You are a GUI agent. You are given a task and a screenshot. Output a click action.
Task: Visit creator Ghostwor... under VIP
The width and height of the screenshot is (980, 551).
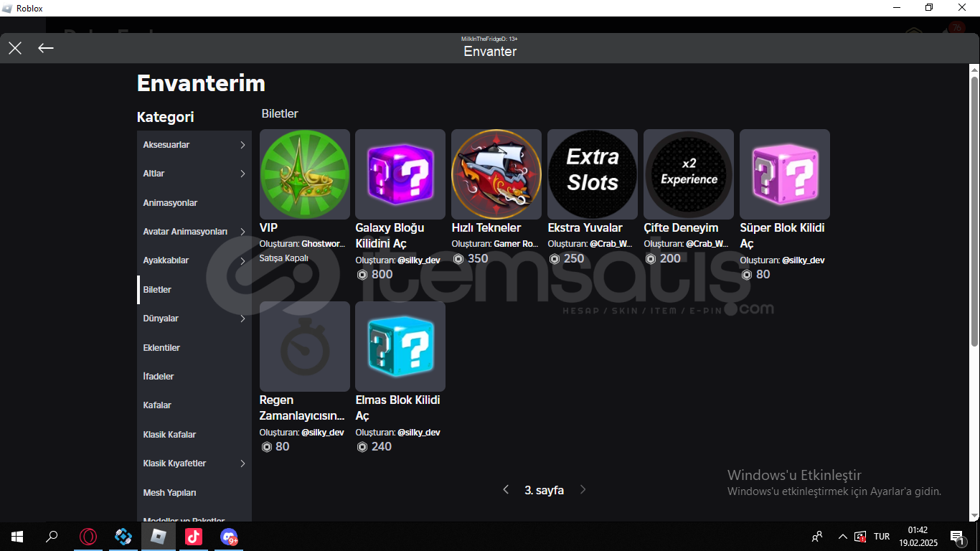coord(323,244)
